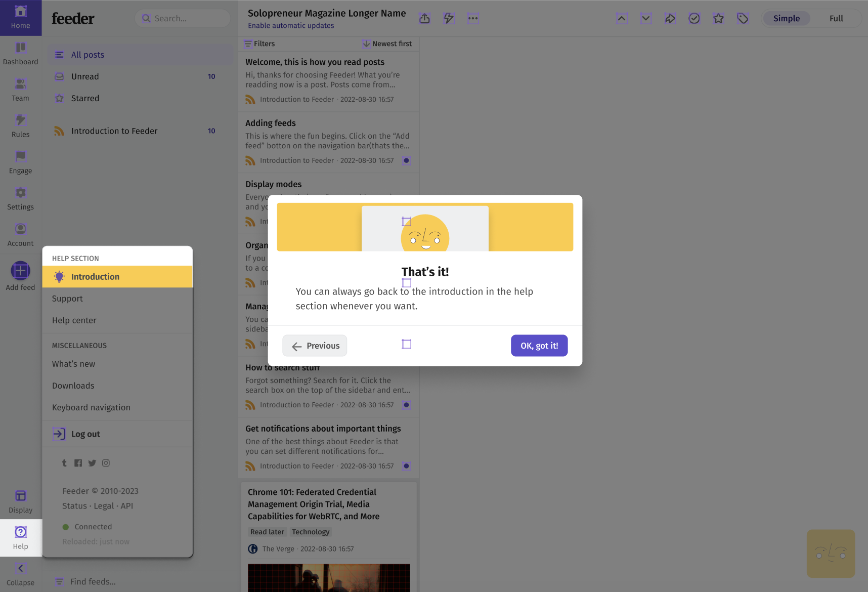
Task: Select Introduction in the Help section menu
Action: tap(117, 277)
